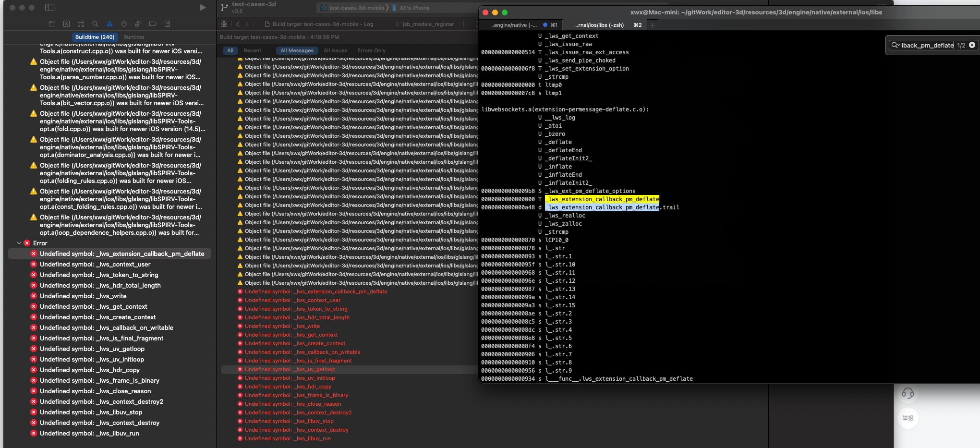Select Undefined symbol _lws_uv_initloop issue in navigator
This screenshot has height=448, width=980.
point(109,360)
